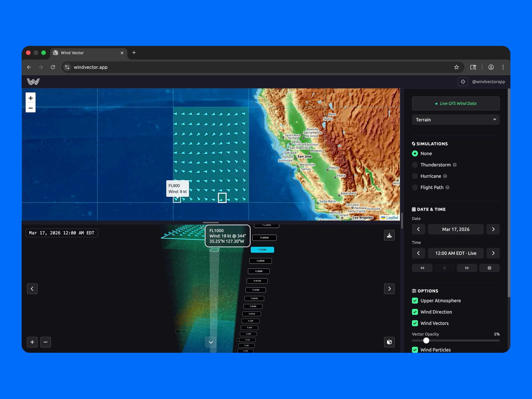The width and height of the screenshot is (532, 399).
Task: Toggle the 3D cube view icon
Action: click(x=389, y=342)
